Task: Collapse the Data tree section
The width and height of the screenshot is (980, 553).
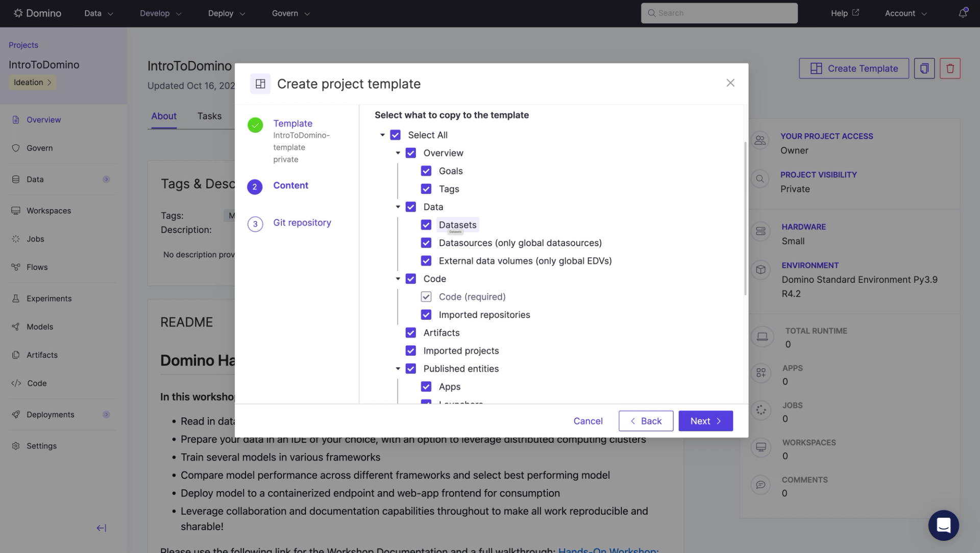Action: click(398, 207)
